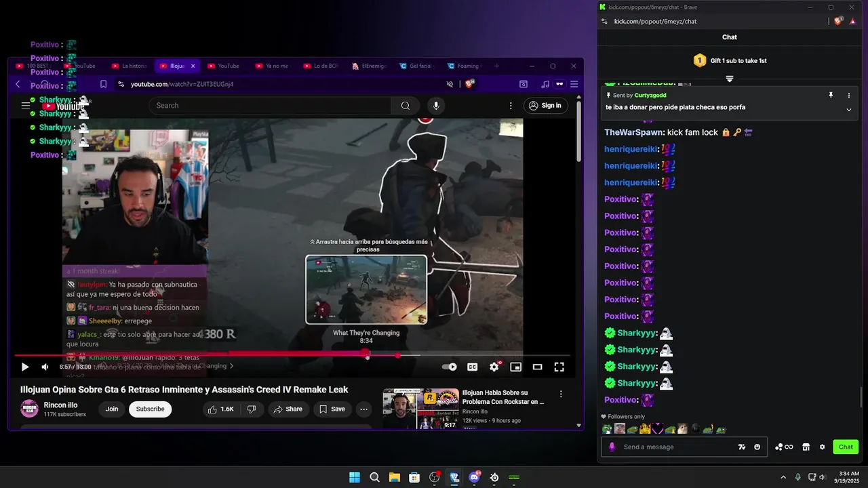Open Brave Shields in Kick chat window
This screenshot has width=868, height=488.
838,21
